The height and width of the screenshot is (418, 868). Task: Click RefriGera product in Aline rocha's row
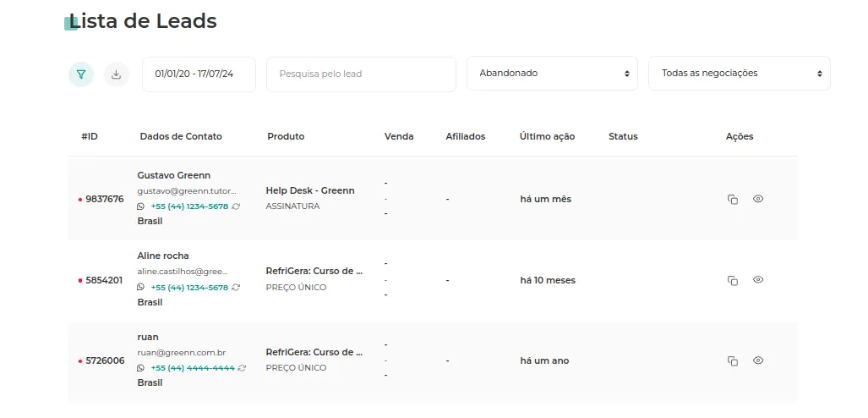(314, 271)
